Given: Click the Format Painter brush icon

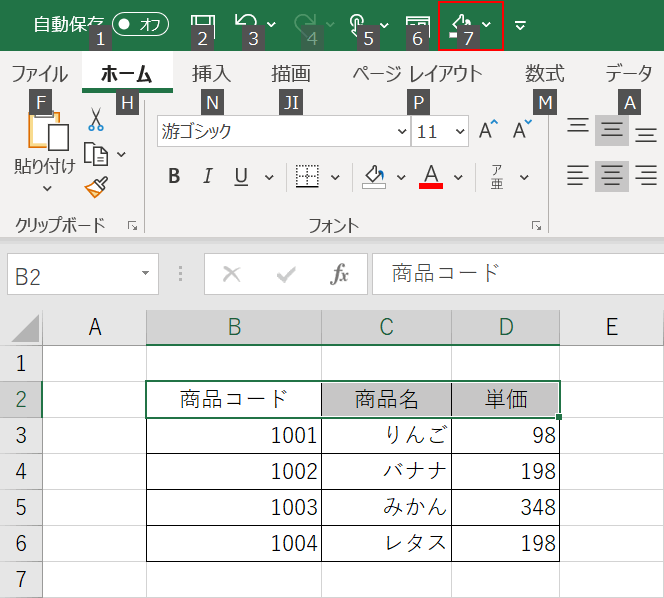Looking at the screenshot, I should click(x=97, y=187).
